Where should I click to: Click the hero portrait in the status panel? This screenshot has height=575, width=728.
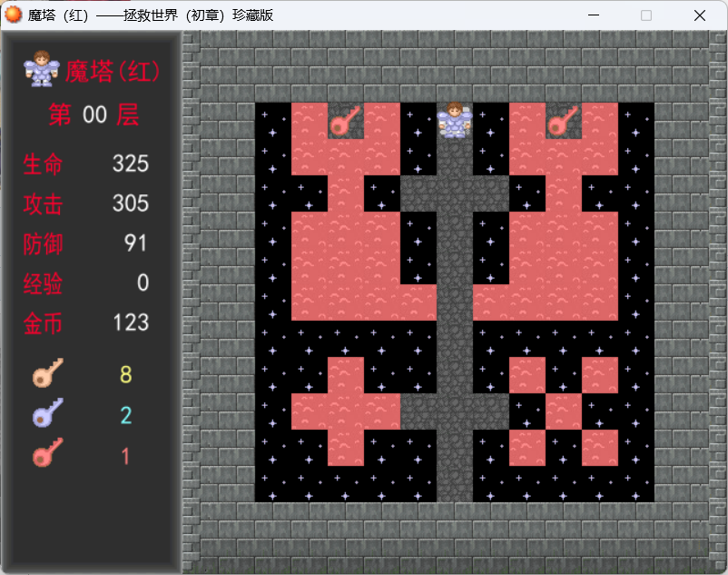(42, 68)
